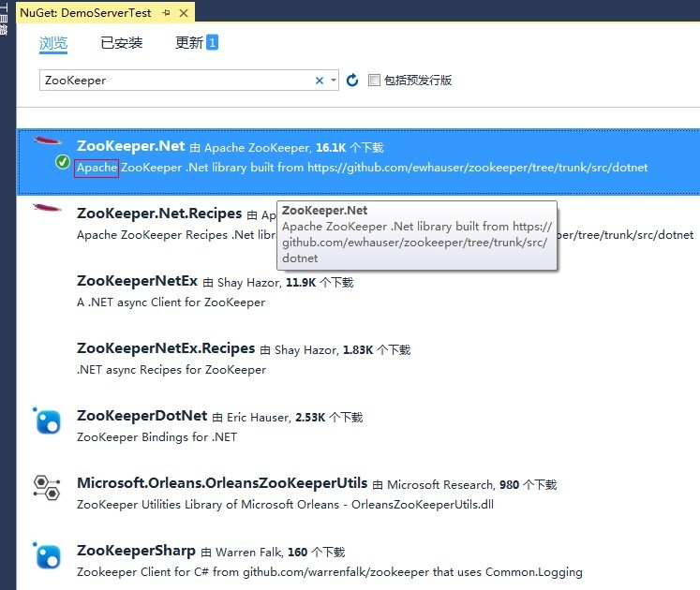The height and width of the screenshot is (590, 700).
Task: Open the collapsed toolbox side panel strip
Action: click(x=4, y=18)
